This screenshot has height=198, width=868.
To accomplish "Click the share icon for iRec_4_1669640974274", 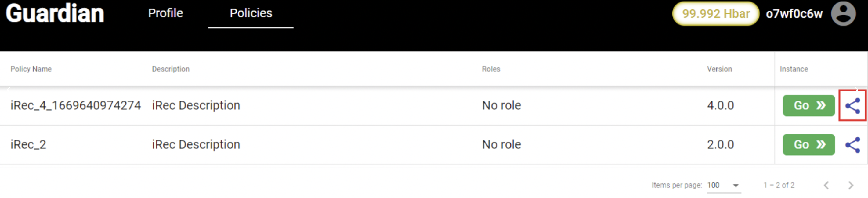I will 852,106.
